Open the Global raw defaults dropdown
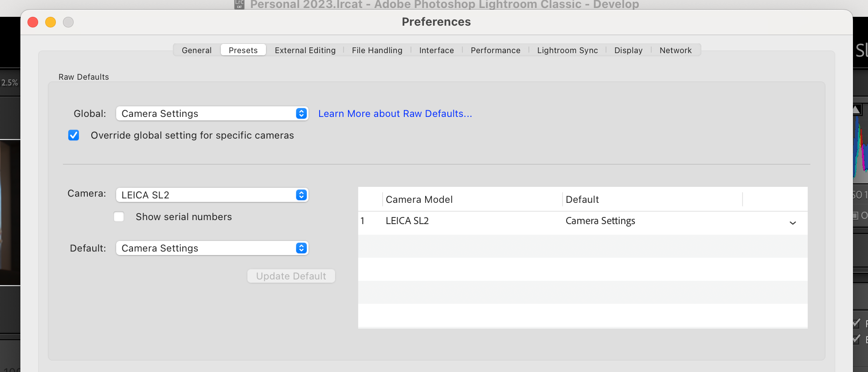The width and height of the screenshot is (868, 372). 212,113
